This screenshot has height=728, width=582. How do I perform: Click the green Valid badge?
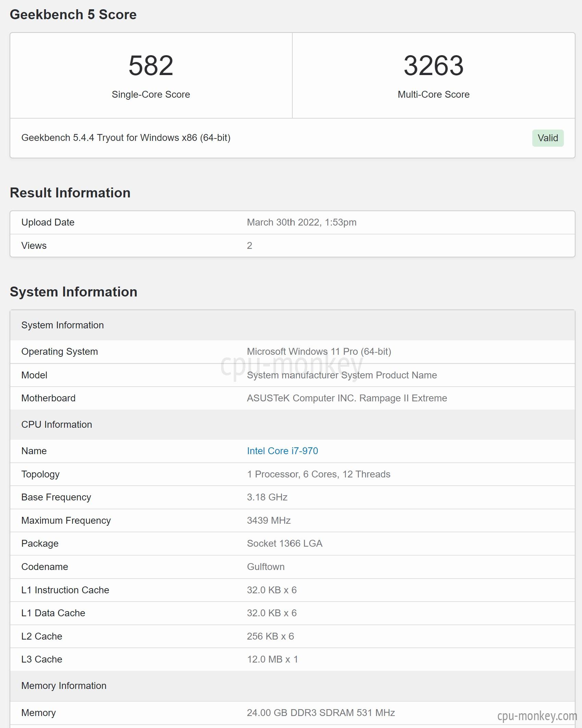click(x=548, y=138)
